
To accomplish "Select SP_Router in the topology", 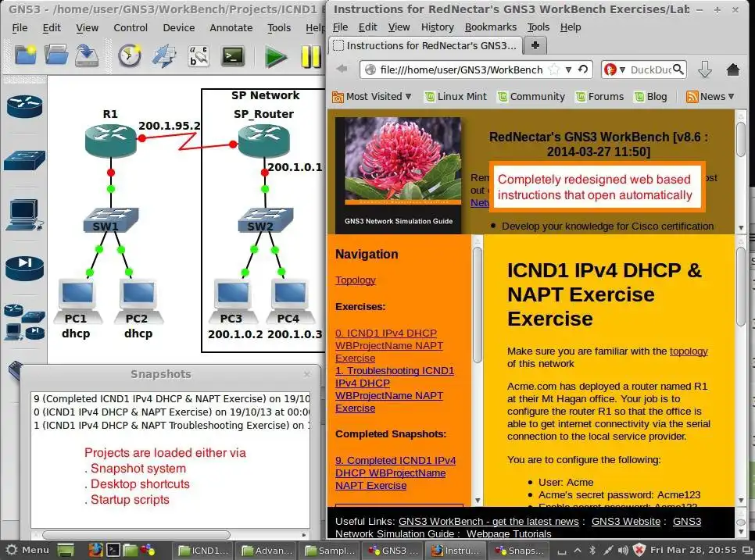I will coord(264,141).
